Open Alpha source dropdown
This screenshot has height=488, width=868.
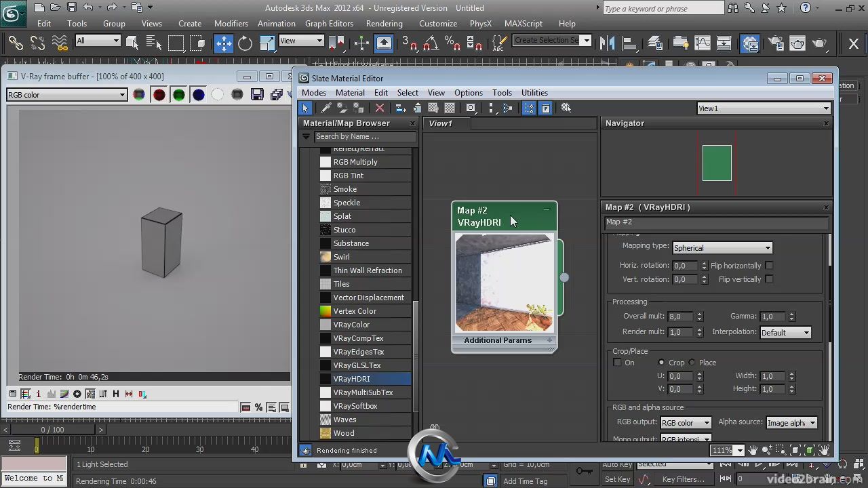791,423
